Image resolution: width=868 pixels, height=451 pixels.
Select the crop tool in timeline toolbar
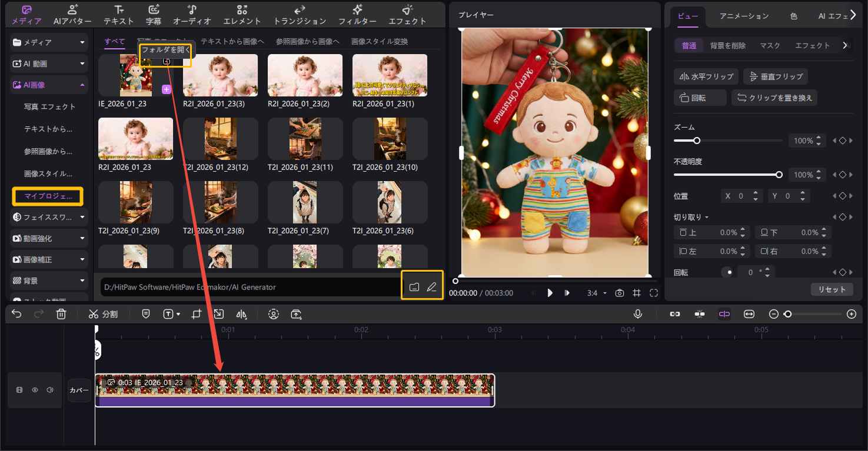coord(197,314)
